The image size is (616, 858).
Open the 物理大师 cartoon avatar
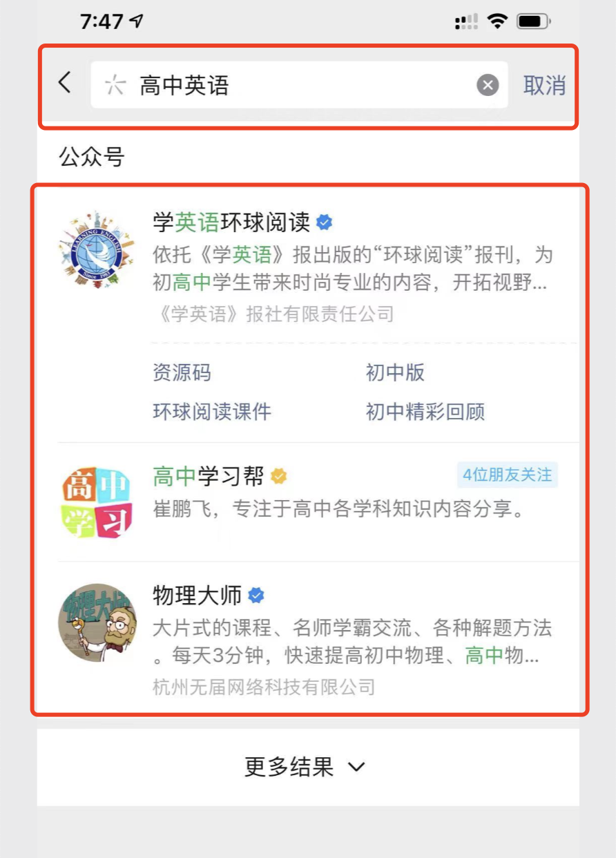point(97,622)
